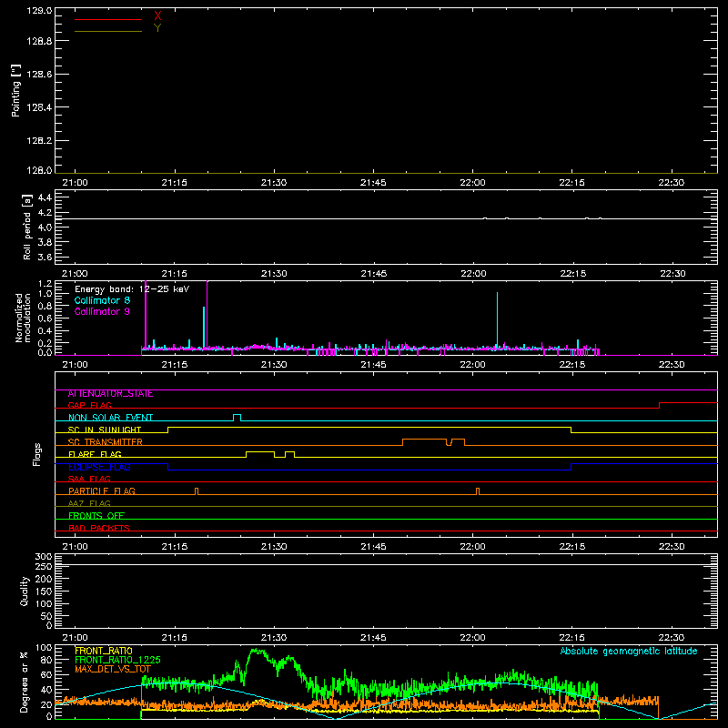Click the Absolute geomagnetic latitude label
Viewport: 728px width, 728px height.
pos(629,651)
